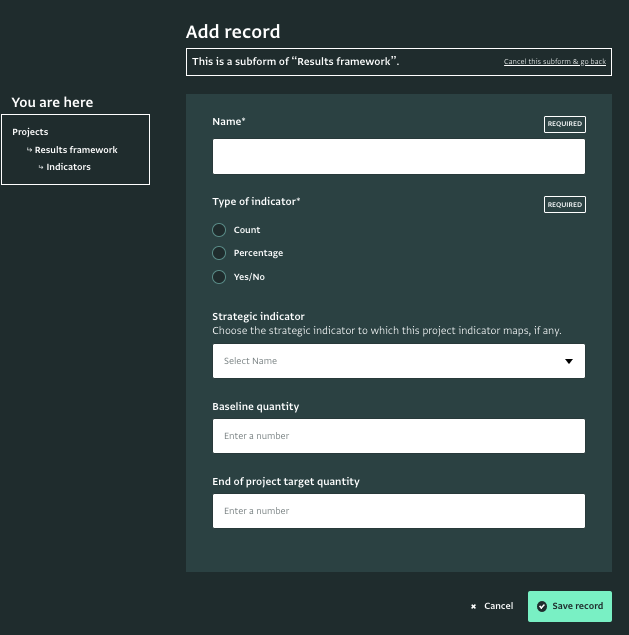Open the Strategic indicator Select Name dropdown
This screenshot has width=629, height=635.
(x=399, y=361)
